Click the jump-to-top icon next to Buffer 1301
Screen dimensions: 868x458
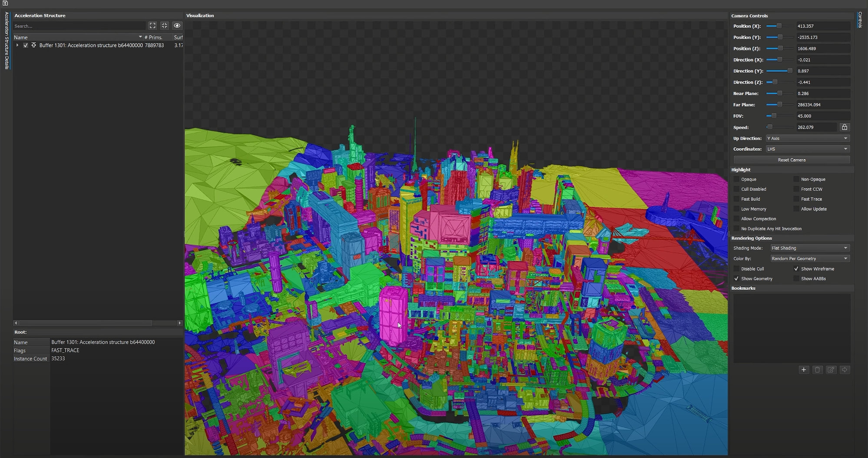33,45
